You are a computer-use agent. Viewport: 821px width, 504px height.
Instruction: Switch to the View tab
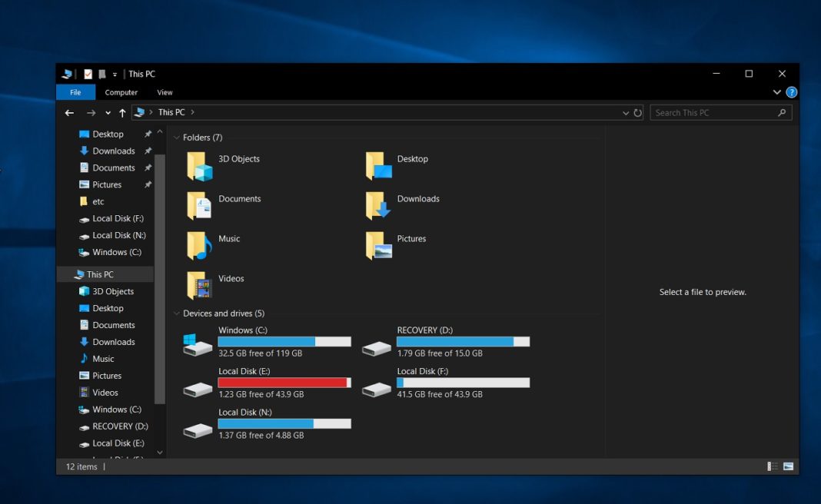(165, 92)
